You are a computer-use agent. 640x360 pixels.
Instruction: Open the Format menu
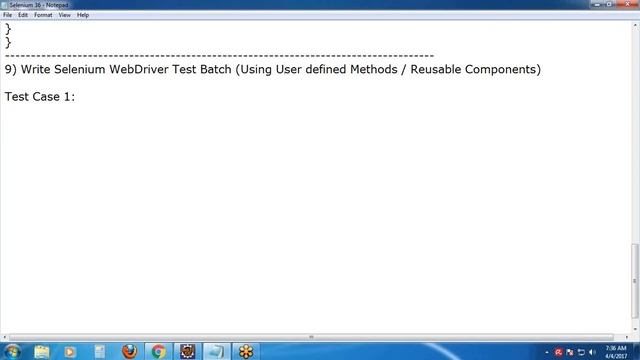click(x=43, y=15)
